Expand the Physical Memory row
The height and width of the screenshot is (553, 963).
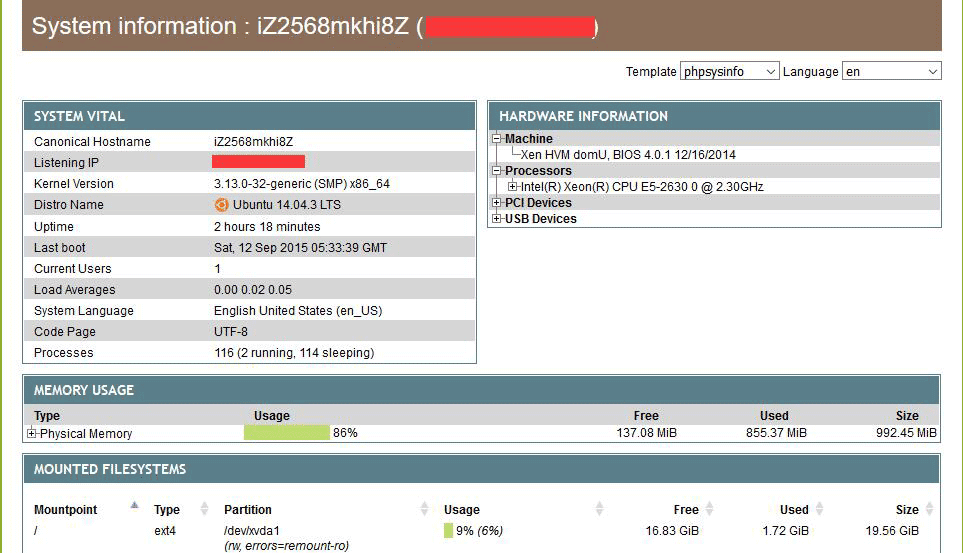tap(32, 434)
